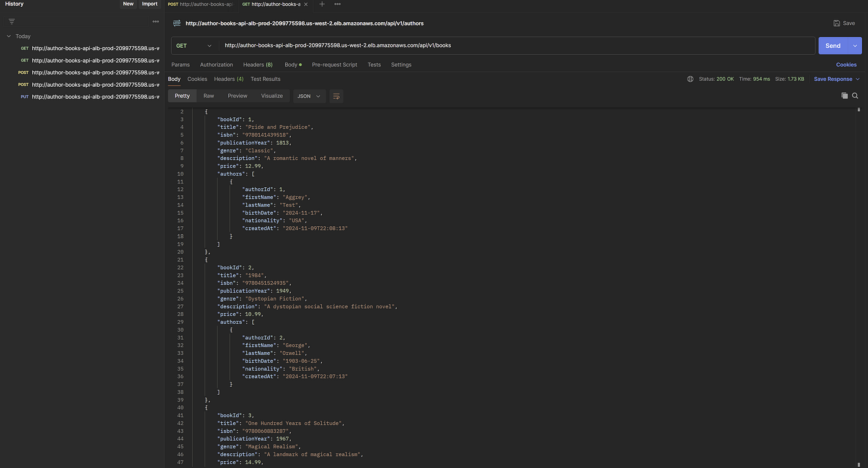
Task: Click the price value 12.99
Action: tap(254, 166)
